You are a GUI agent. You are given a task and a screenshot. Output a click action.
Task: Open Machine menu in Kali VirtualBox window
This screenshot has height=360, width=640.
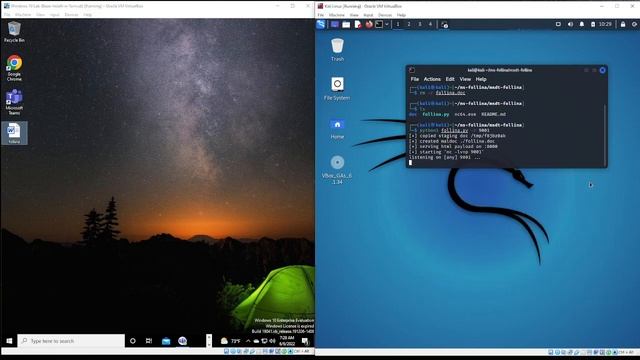(x=337, y=15)
